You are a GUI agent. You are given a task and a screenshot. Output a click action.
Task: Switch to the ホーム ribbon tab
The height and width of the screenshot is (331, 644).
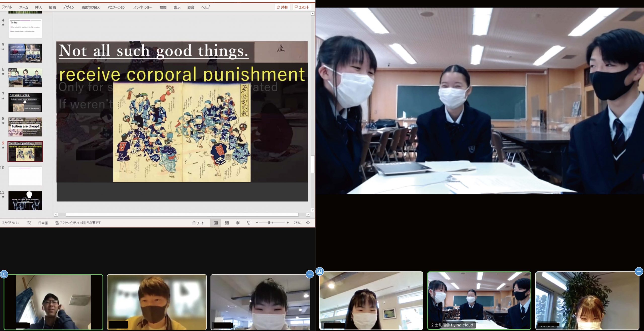[x=24, y=7]
